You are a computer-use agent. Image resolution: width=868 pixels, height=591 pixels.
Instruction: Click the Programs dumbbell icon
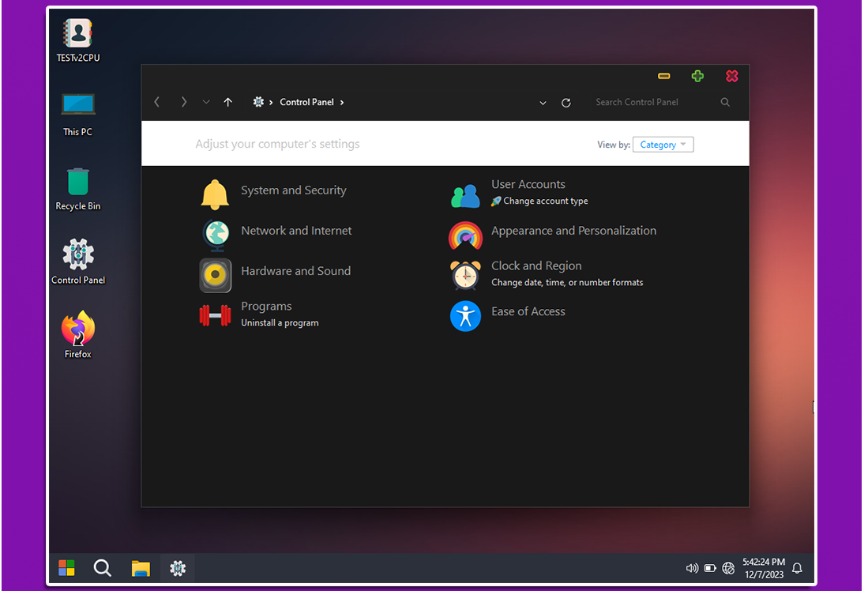pos(215,315)
